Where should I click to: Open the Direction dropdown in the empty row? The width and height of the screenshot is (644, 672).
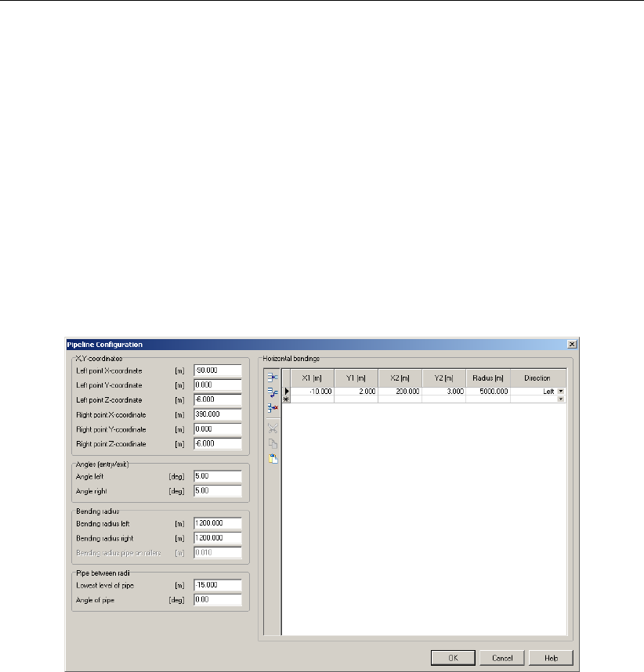(560, 399)
